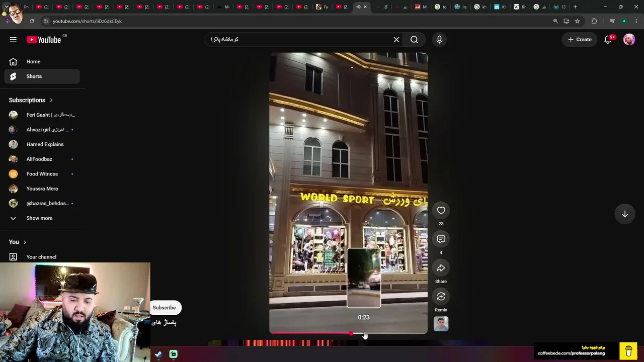Screen dimensions: 644x362
Task: Switch to the tab labeled 13
Action: pyautogui.click(x=559, y=7)
